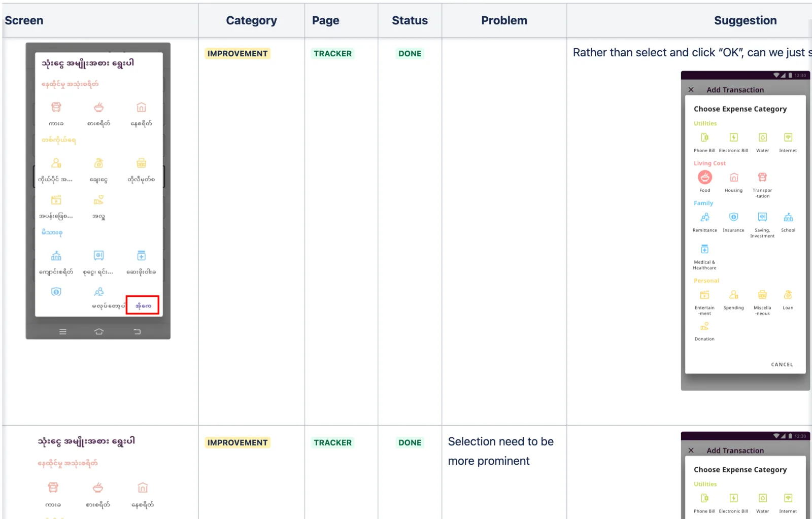Click the Medical & Healthcare icon
This screenshot has width=812, height=519.
point(705,249)
